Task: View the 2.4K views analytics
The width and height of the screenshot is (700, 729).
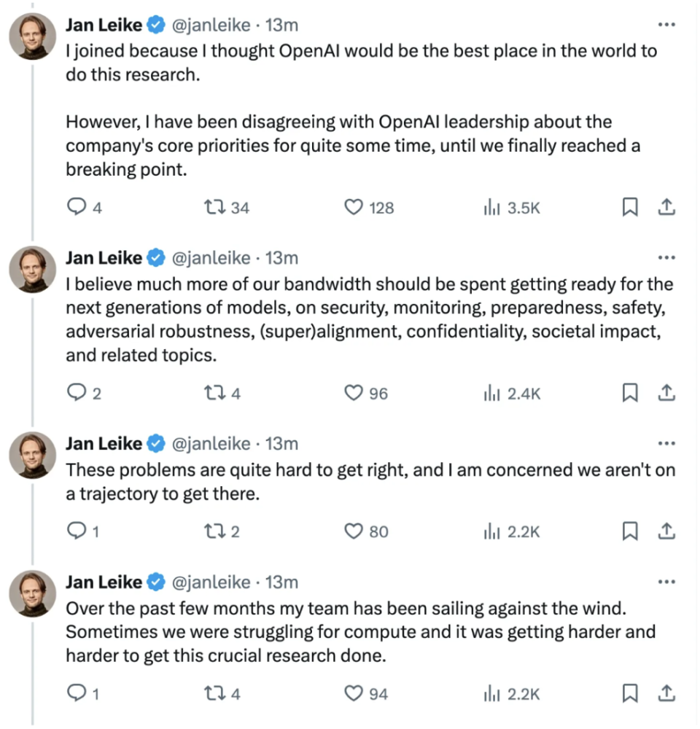Action: 512,394
